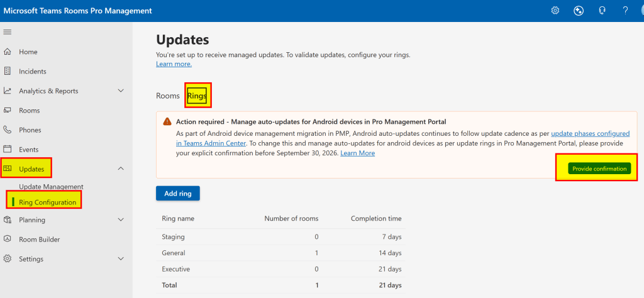Expand the sidebar Settings chevron
The image size is (644, 298).
pyautogui.click(x=121, y=259)
